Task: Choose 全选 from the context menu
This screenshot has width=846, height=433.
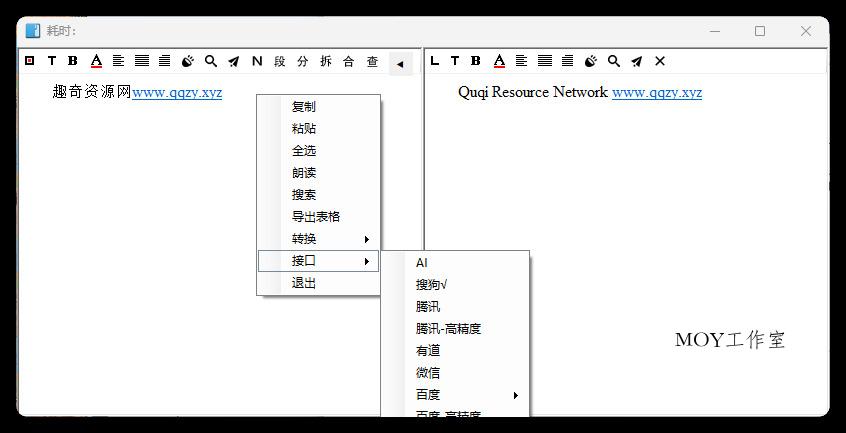Action: click(x=318, y=151)
